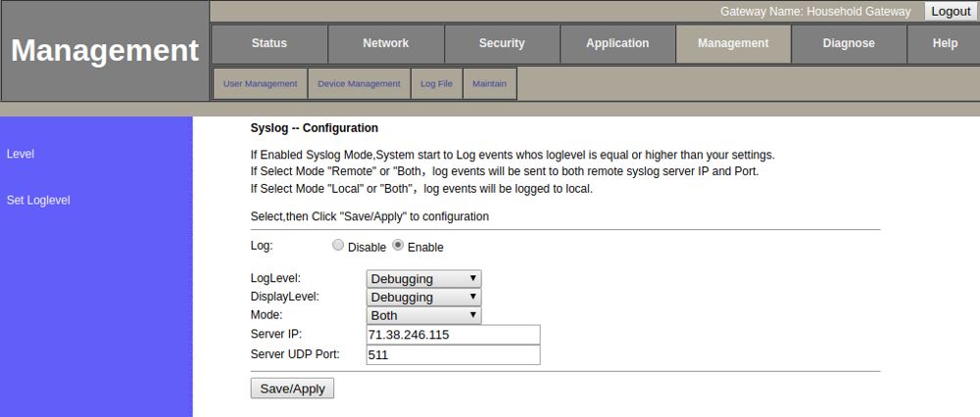Open the Help tab

point(945,43)
